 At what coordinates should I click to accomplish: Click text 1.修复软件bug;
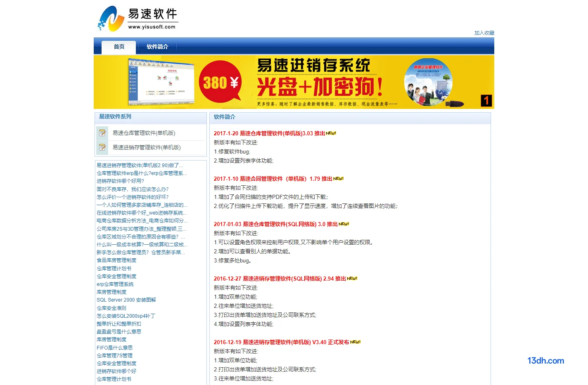pyautogui.click(x=232, y=152)
